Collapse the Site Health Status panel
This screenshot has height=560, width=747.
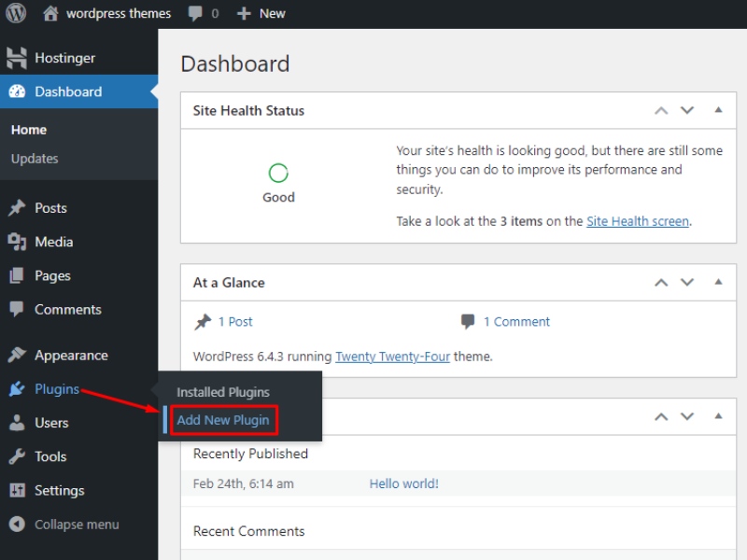click(718, 110)
